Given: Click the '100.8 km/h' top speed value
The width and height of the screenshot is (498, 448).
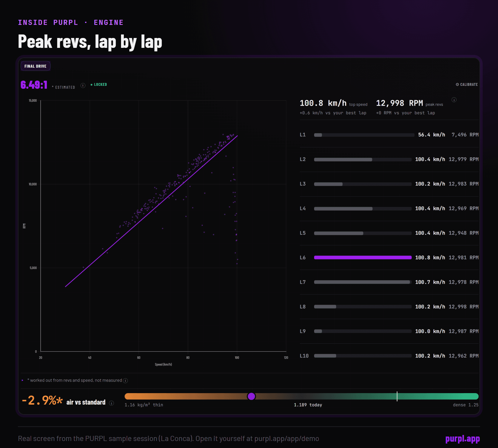Looking at the screenshot, I should coord(323,103).
